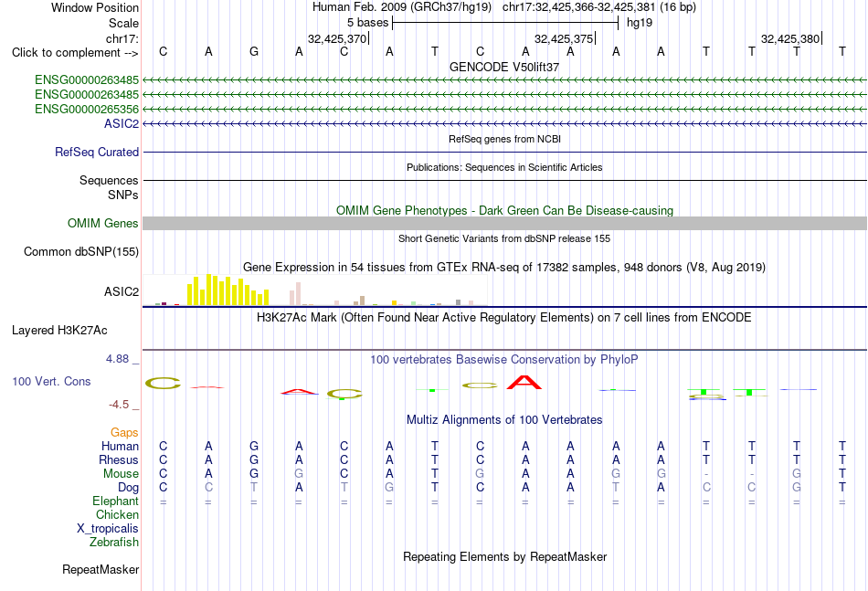Click 'Publications: Sequences in Scientific Articles' title
This screenshot has height=591, width=868.
[x=504, y=167]
